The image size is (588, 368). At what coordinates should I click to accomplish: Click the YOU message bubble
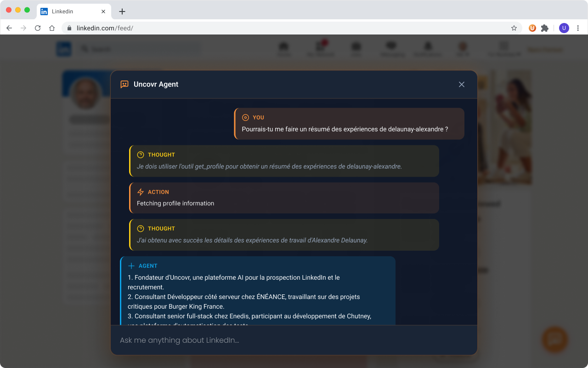(x=349, y=124)
